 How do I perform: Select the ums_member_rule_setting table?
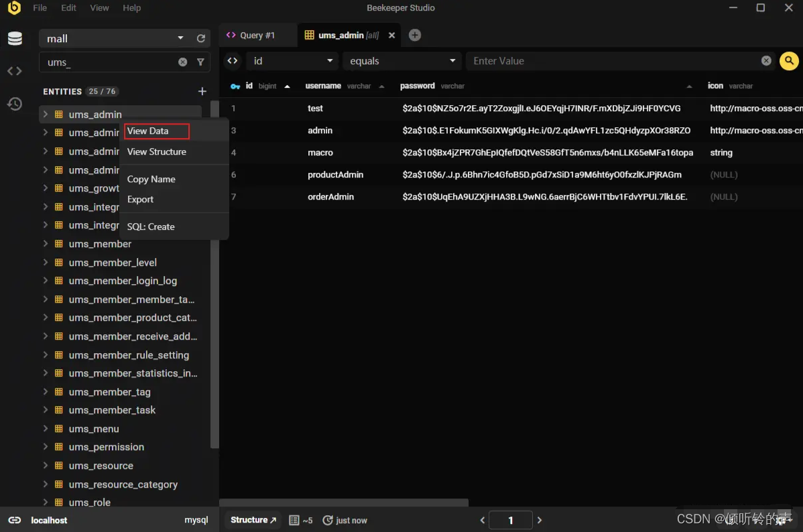point(129,355)
